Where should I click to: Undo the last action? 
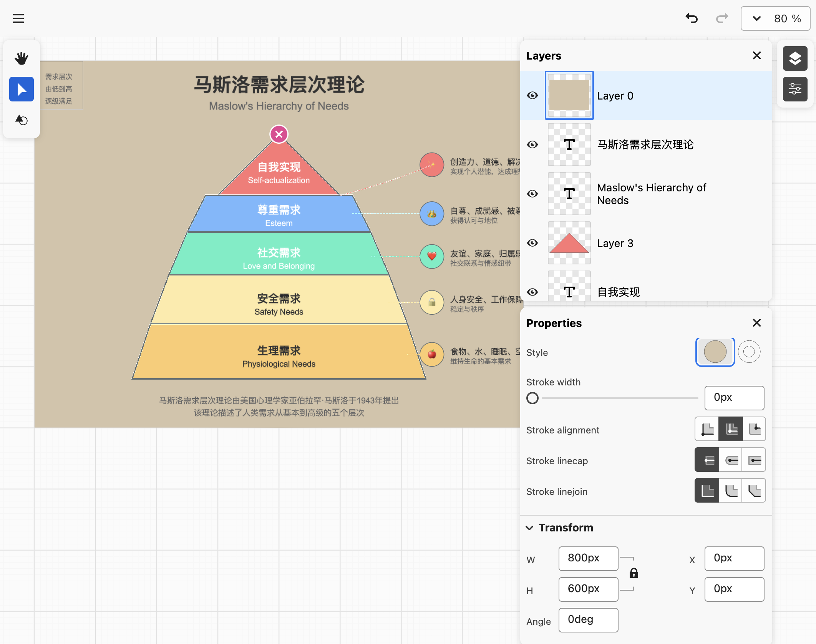(x=692, y=18)
